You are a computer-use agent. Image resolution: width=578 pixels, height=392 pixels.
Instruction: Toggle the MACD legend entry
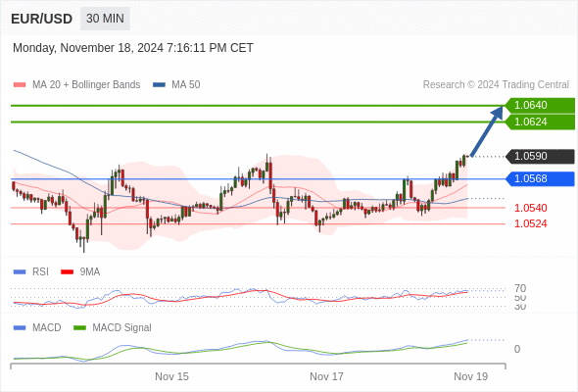click(x=37, y=327)
